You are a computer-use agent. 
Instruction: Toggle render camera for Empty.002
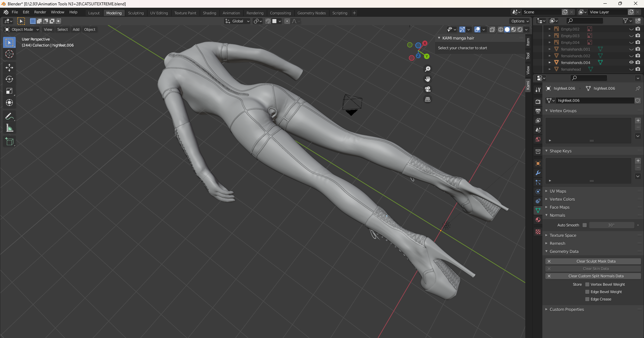click(x=638, y=29)
